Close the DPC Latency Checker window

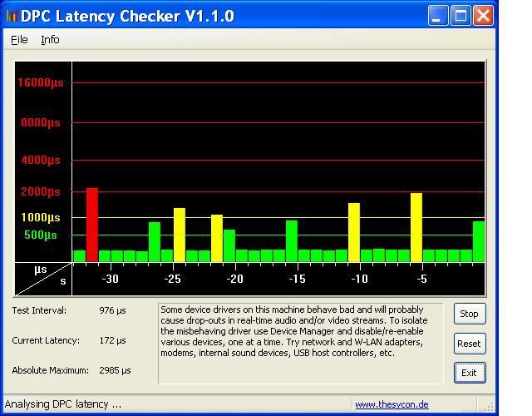pos(483,15)
